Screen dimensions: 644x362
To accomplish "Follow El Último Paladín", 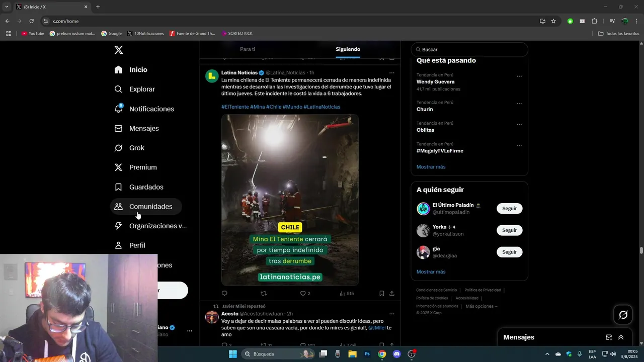I will point(509,209).
